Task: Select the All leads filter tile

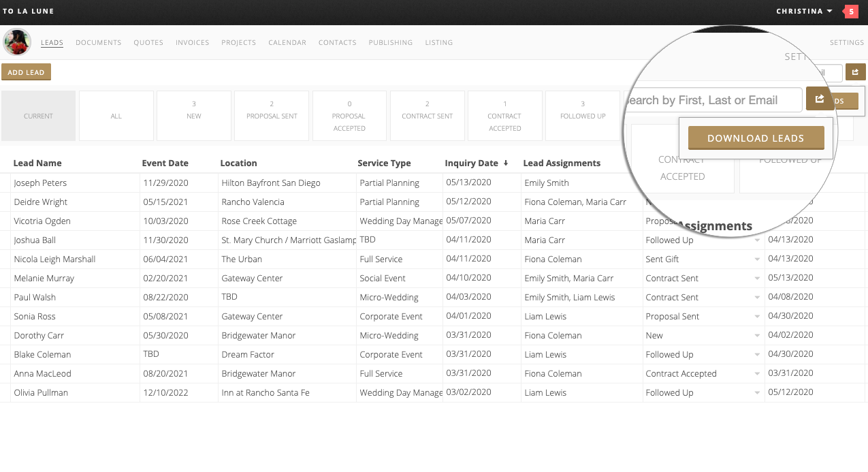Action: tap(116, 116)
